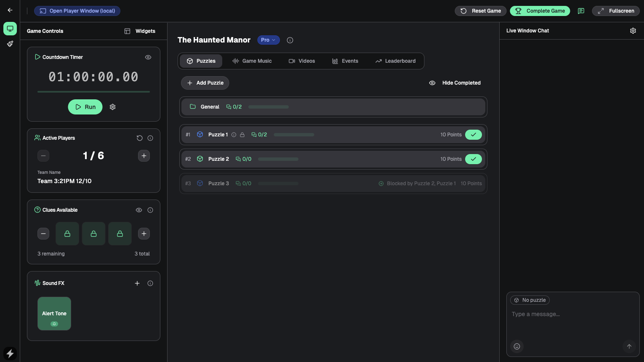Image resolution: width=644 pixels, height=362 pixels.
Task: Reset active players with refresh icon
Action: coord(140,138)
